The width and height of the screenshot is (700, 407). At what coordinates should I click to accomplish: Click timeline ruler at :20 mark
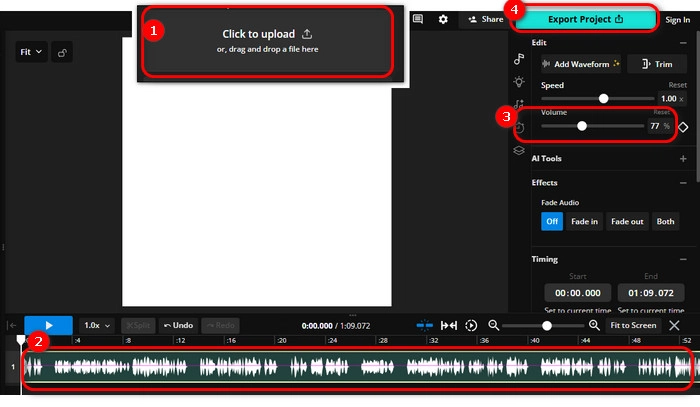pos(282,341)
